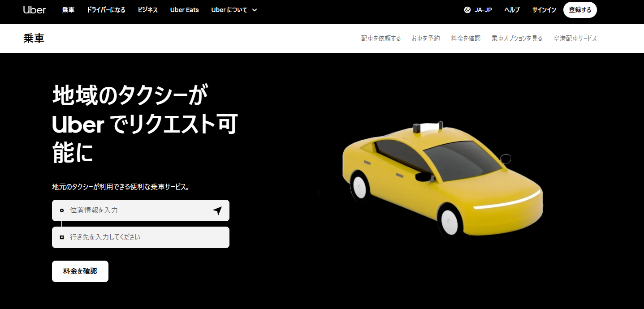Expand the Uber について dropdown chevron
Image resolution: width=644 pixels, height=309 pixels.
click(255, 10)
